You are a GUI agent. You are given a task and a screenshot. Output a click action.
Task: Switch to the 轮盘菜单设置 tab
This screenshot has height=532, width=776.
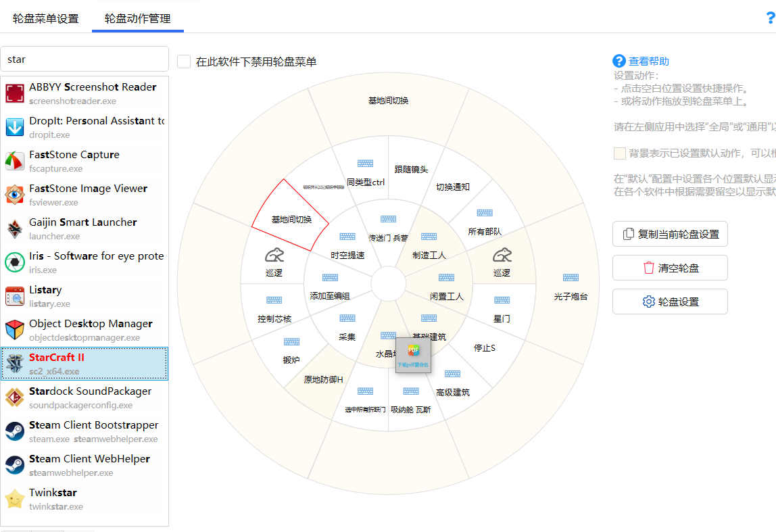(x=45, y=19)
